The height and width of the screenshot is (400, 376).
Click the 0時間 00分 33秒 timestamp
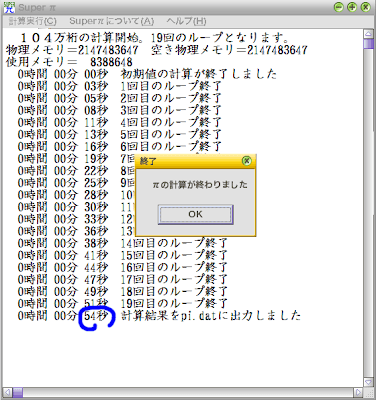tap(63, 219)
